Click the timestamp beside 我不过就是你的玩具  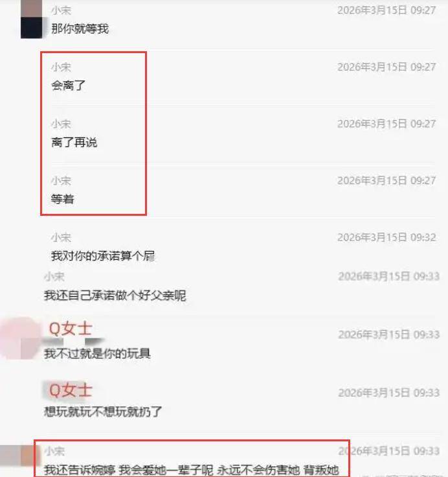point(389,334)
